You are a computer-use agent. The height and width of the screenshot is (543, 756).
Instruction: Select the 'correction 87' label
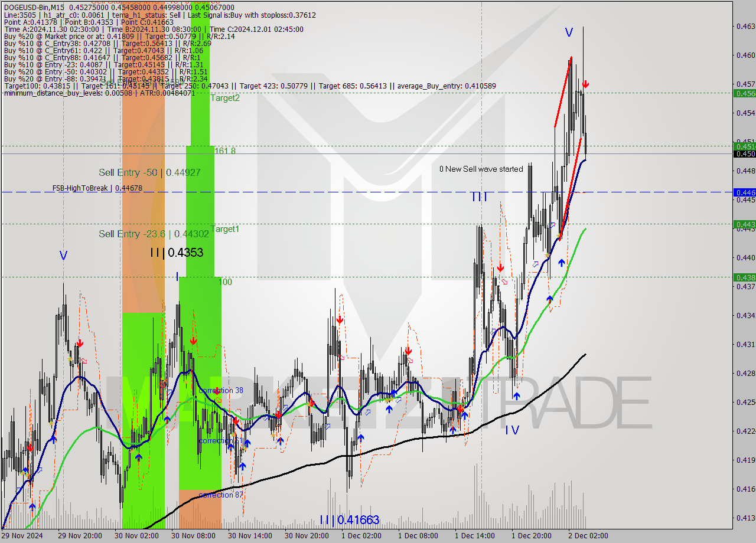(x=221, y=495)
